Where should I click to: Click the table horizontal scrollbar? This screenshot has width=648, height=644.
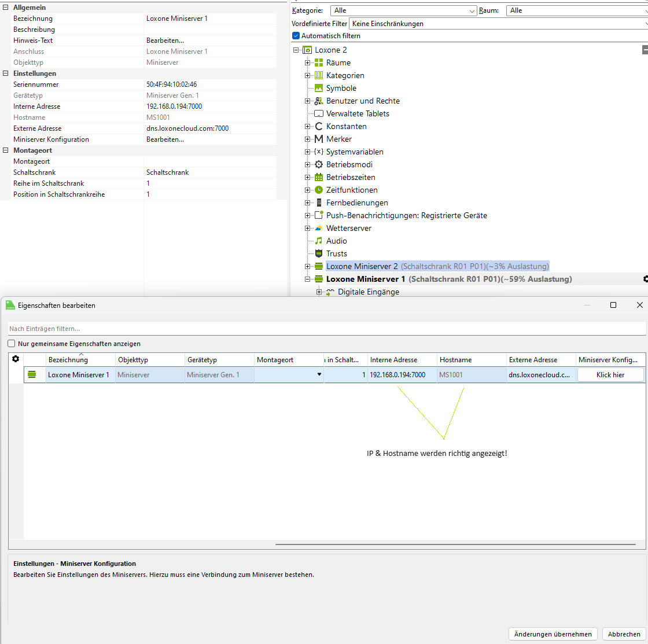tap(455, 544)
